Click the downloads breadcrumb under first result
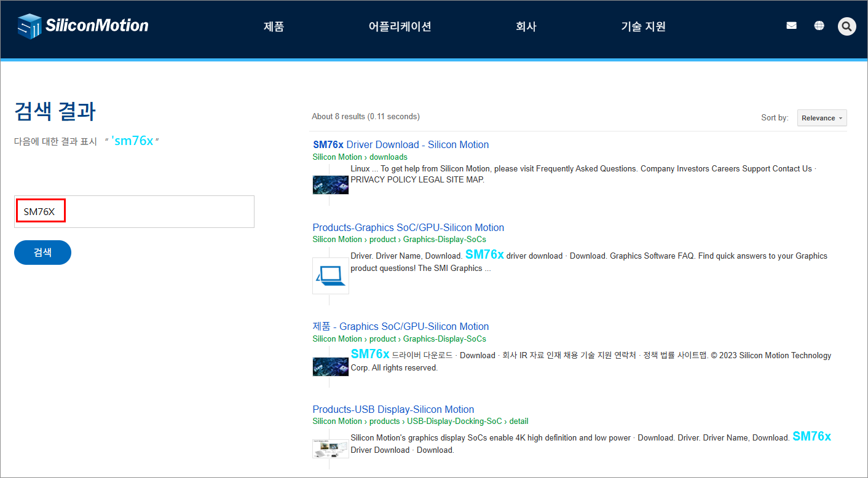The width and height of the screenshot is (868, 478). tap(388, 157)
